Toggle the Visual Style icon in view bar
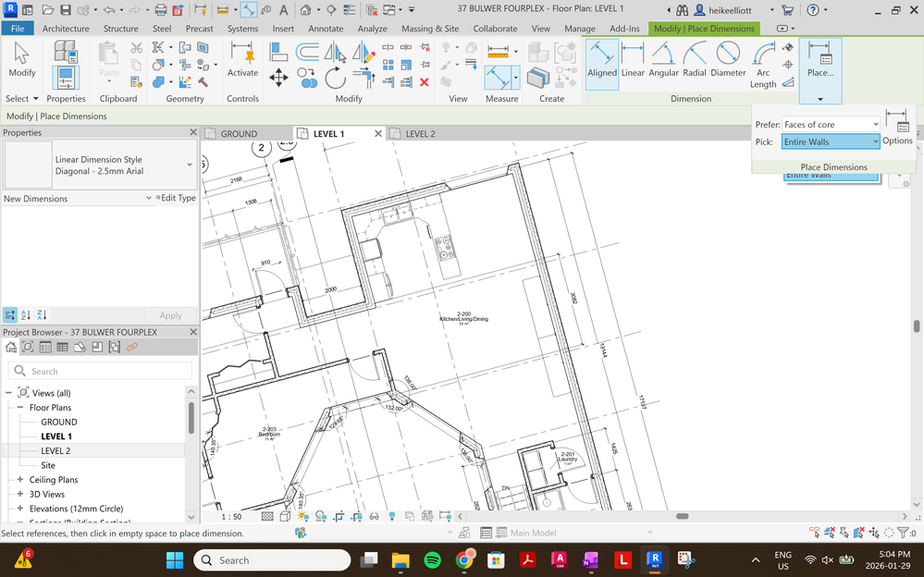This screenshot has width=924, height=577. pyautogui.click(x=285, y=516)
